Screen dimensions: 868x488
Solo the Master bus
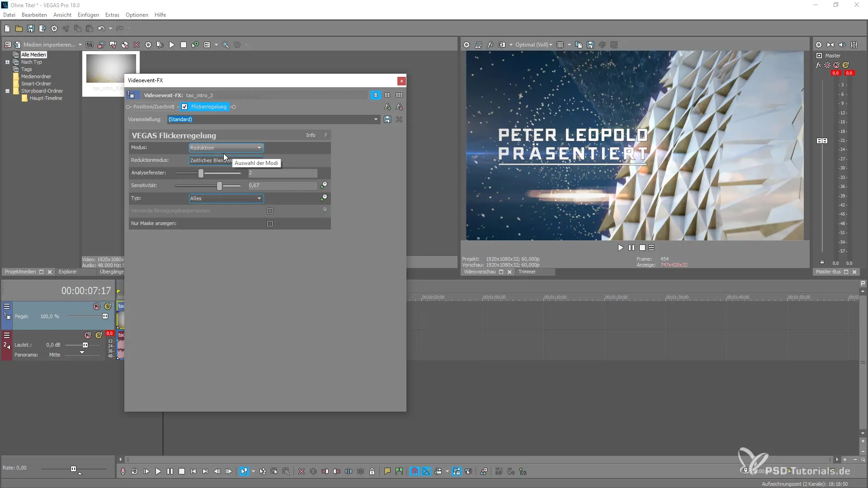[x=845, y=65]
